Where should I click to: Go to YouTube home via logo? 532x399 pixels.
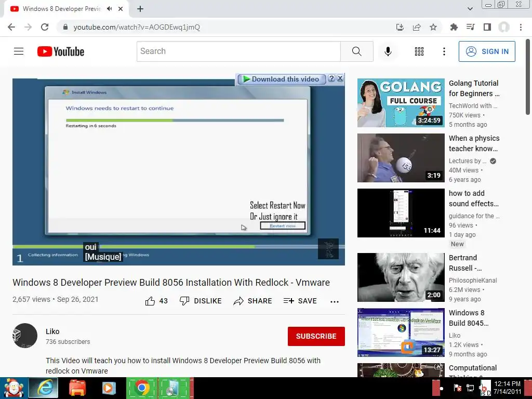point(61,51)
